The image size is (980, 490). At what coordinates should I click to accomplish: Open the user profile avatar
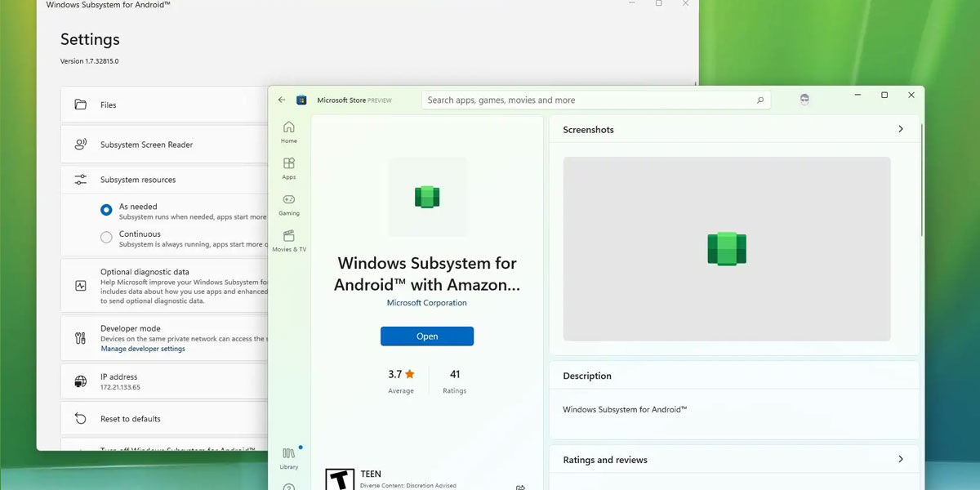804,100
